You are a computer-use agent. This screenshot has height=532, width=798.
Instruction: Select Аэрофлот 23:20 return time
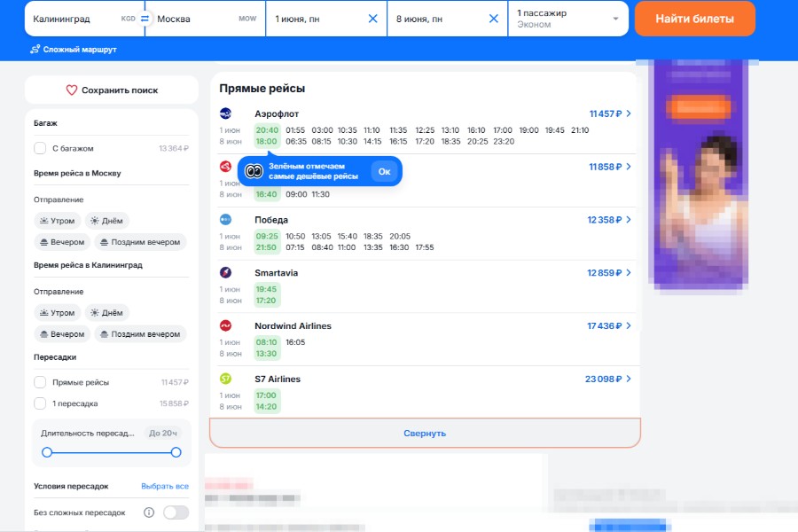coord(504,142)
